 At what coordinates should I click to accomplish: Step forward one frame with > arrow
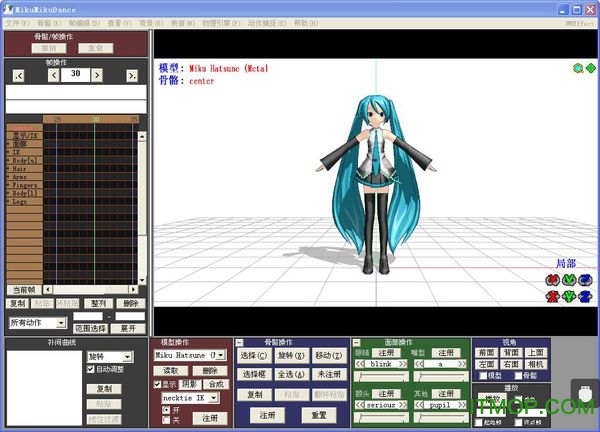click(x=97, y=75)
